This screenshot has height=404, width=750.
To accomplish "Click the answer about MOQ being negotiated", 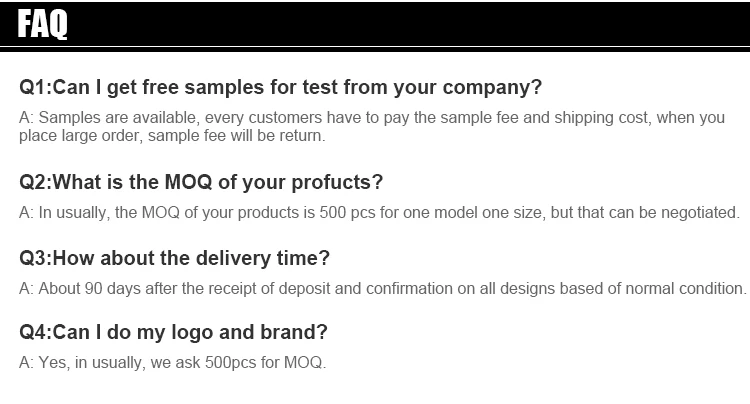I will (379, 212).
